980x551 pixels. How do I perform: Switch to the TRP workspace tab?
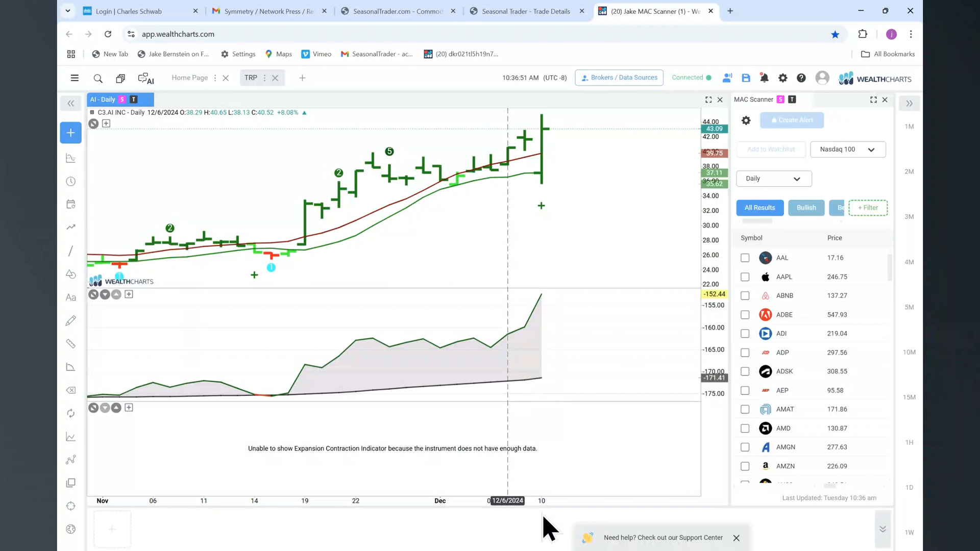tap(251, 78)
